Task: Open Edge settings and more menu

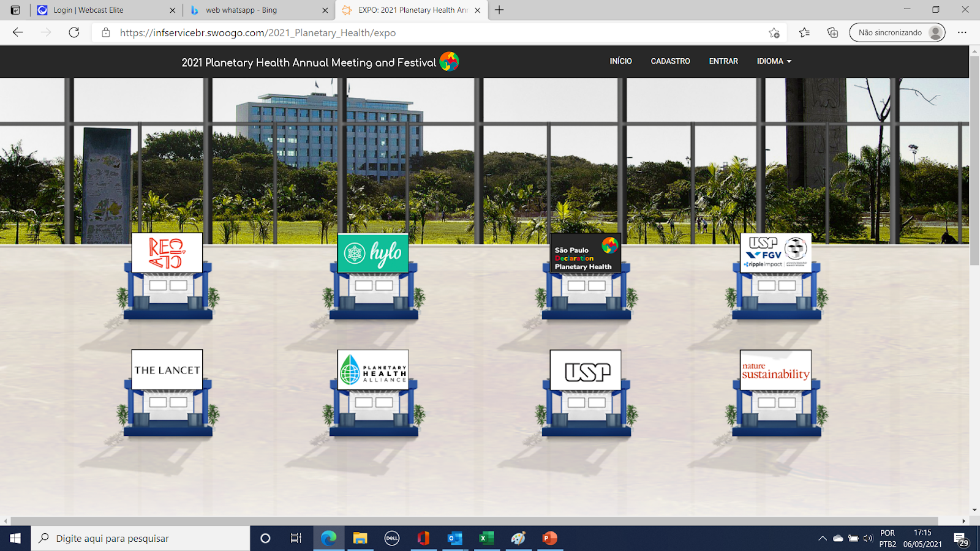Action: click(962, 32)
